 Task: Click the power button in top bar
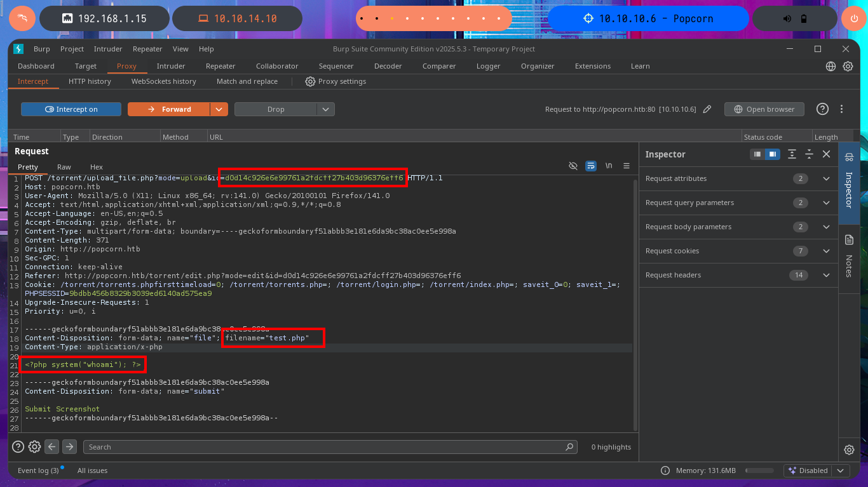tap(854, 18)
